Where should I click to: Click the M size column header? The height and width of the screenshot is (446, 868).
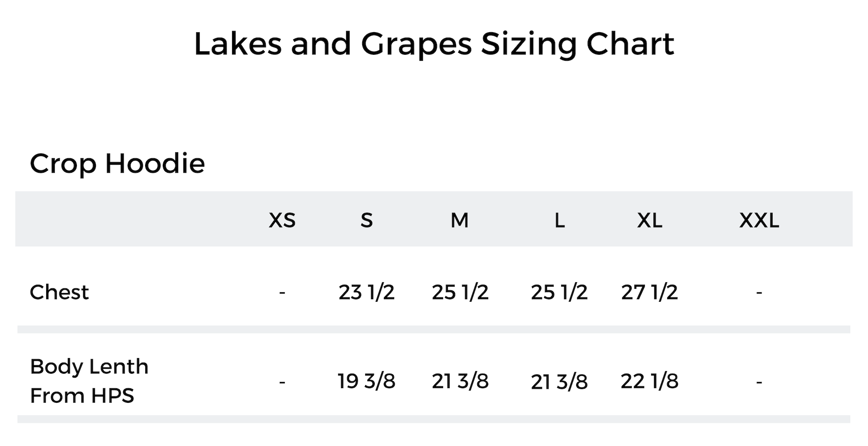click(460, 220)
